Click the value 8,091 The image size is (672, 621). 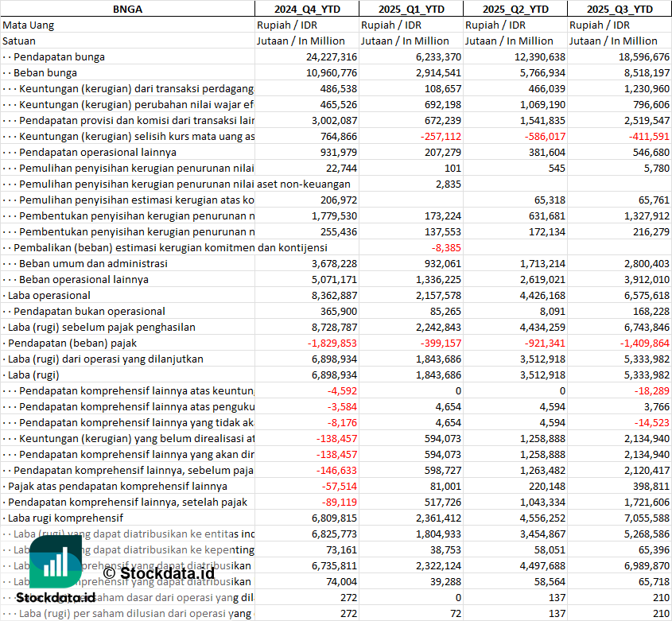click(553, 311)
